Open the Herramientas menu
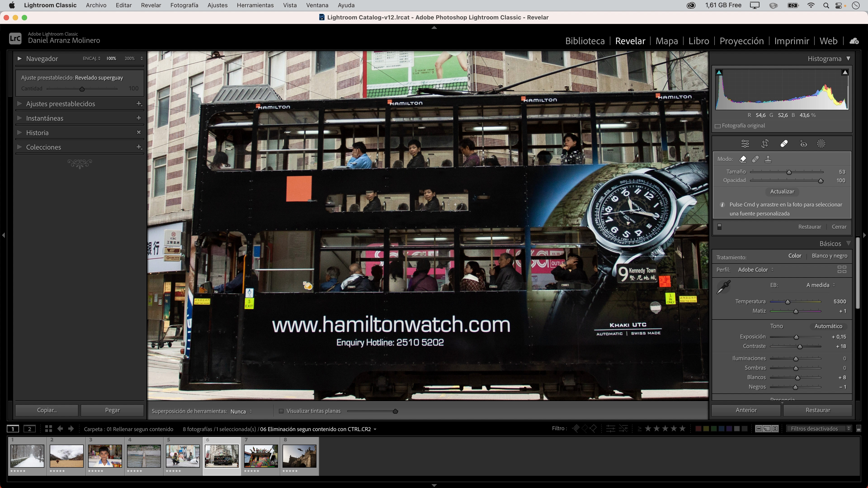This screenshot has width=868, height=488. pos(255,5)
